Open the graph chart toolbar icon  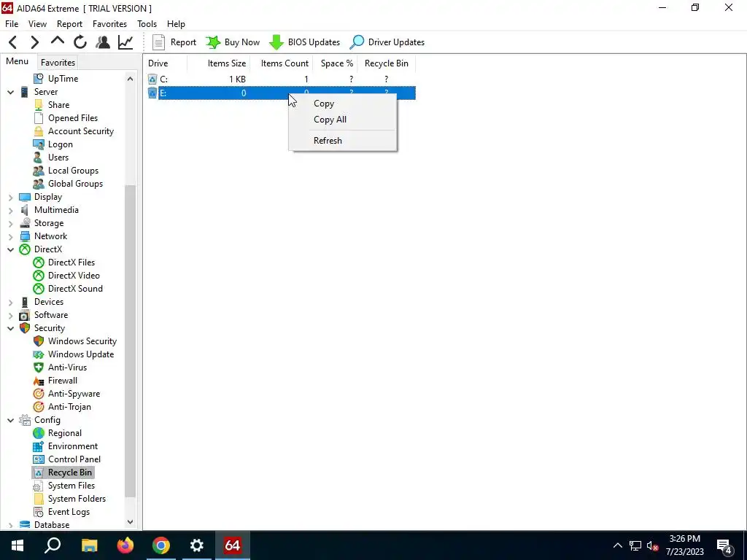[125, 42]
